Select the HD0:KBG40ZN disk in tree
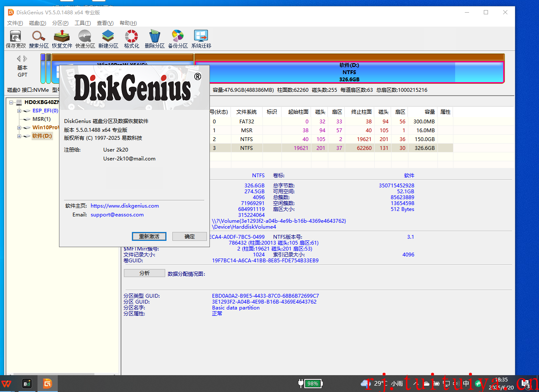 41,102
